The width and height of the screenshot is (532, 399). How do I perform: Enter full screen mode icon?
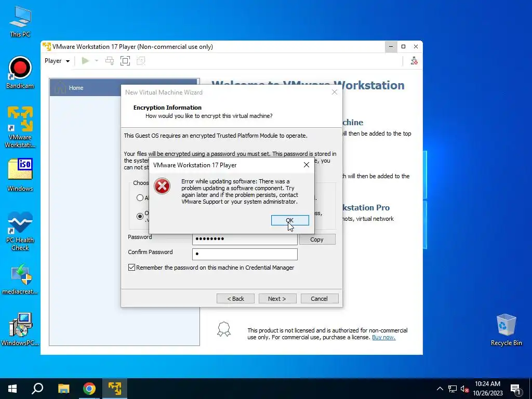(x=125, y=61)
